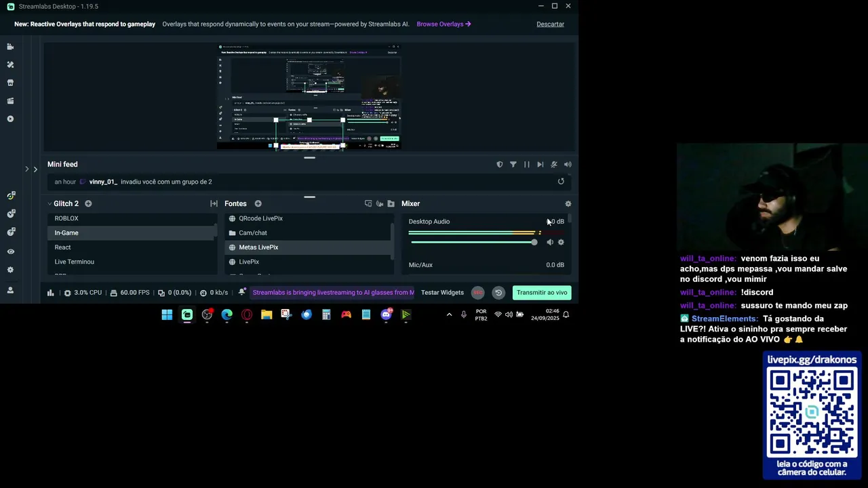Viewport: 868px width, 488px height.
Task: Open the taskbar clock 02:46
Action: (545, 314)
